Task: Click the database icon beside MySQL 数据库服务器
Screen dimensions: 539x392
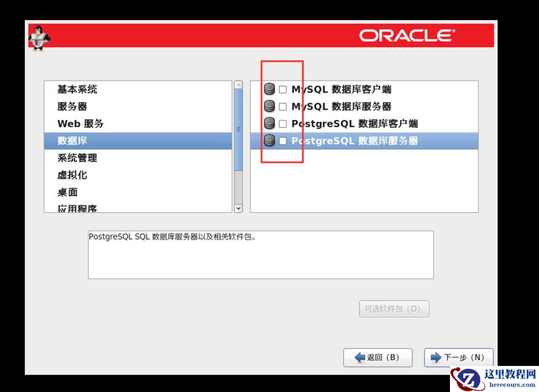Action: point(269,106)
